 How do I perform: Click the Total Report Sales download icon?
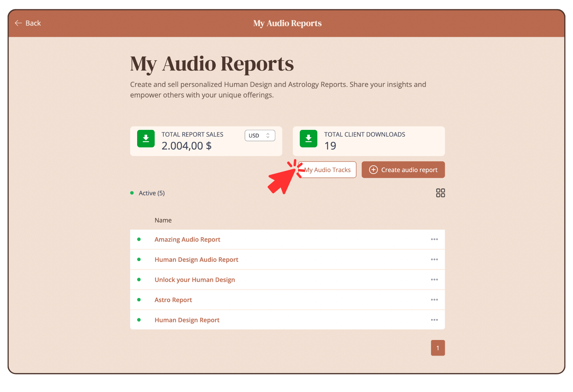146,138
